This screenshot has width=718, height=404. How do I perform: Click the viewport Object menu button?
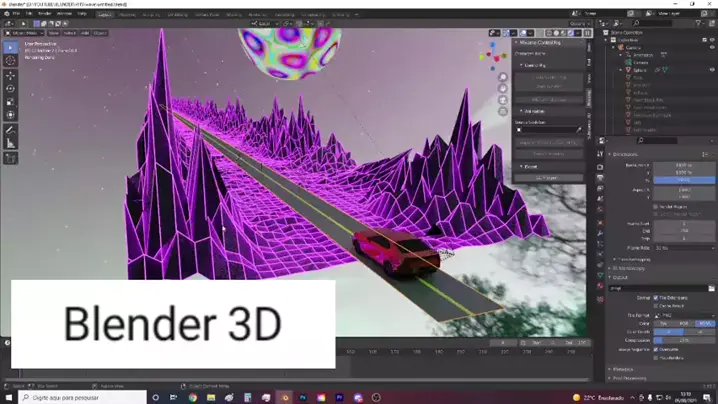100,33
